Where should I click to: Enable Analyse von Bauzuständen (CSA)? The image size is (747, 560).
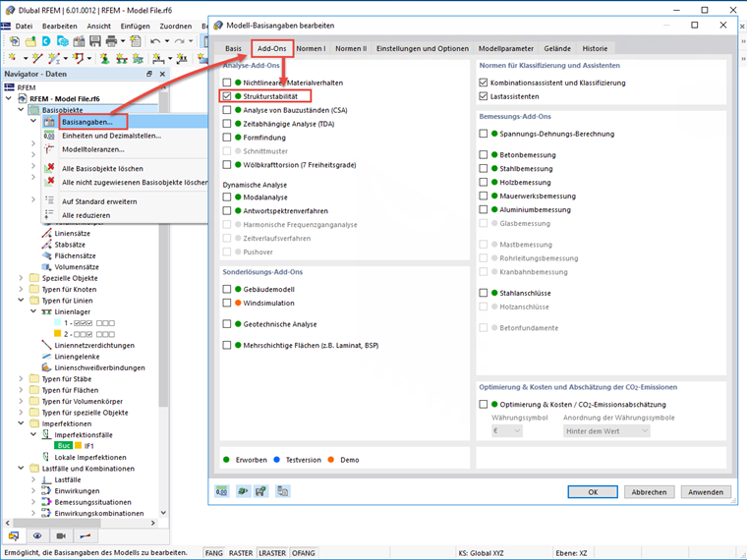pyautogui.click(x=227, y=110)
